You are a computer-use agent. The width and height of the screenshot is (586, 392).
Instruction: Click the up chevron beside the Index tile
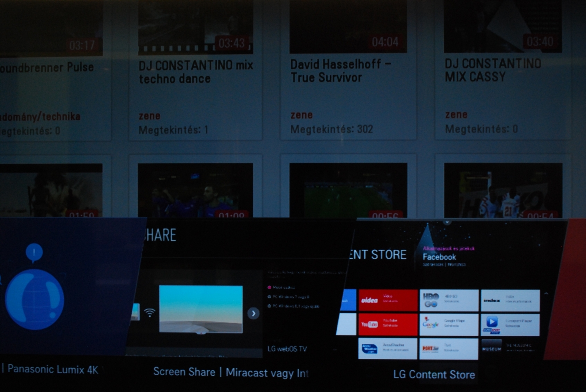[x=546, y=294]
